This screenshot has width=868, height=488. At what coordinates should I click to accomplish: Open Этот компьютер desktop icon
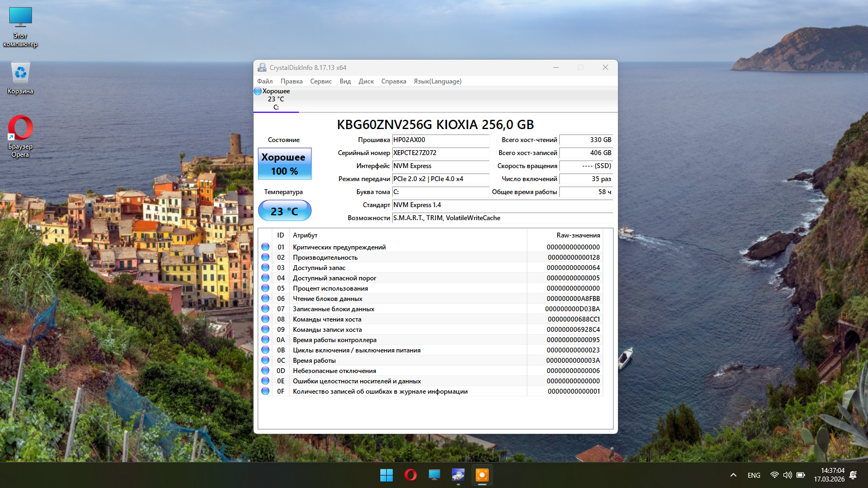pos(21,27)
